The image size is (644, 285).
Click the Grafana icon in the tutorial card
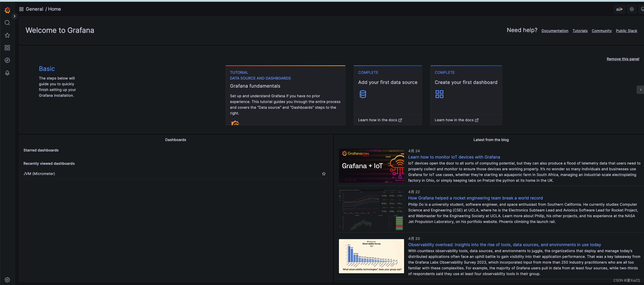point(235,123)
